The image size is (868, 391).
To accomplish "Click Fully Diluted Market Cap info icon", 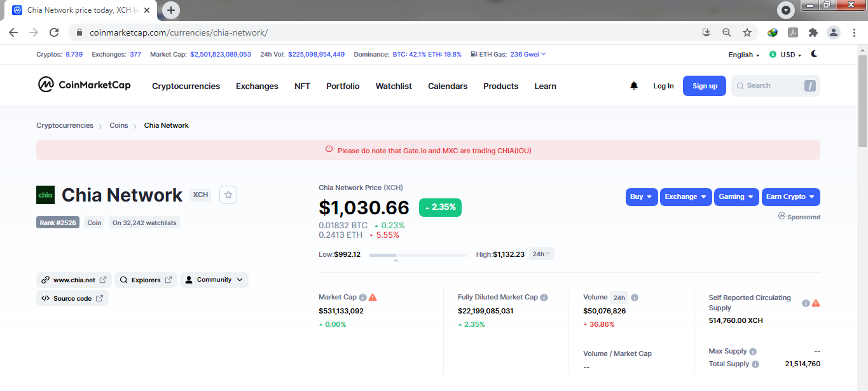I will click(x=544, y=298).
